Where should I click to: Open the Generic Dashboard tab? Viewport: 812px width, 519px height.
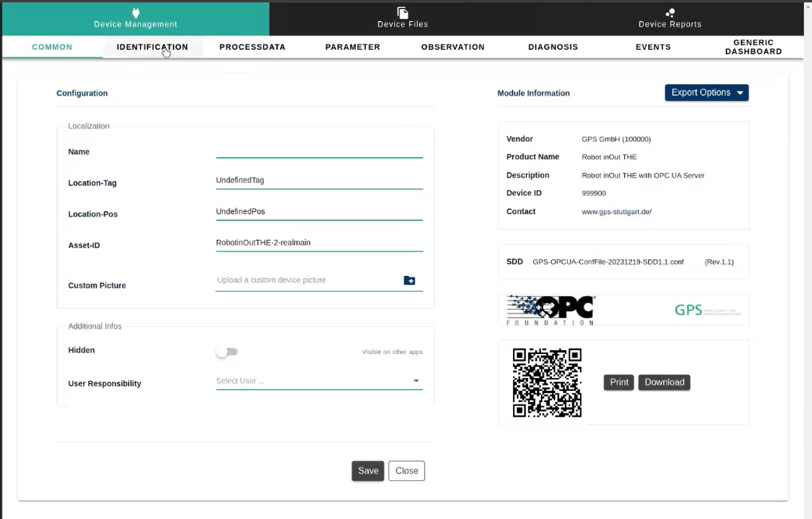click(753, 47)
